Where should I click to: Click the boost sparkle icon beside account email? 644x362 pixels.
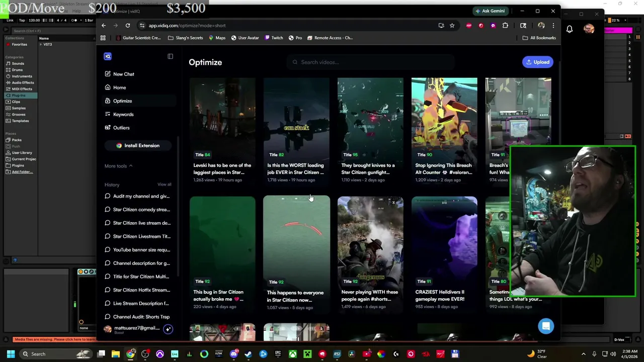168,329
